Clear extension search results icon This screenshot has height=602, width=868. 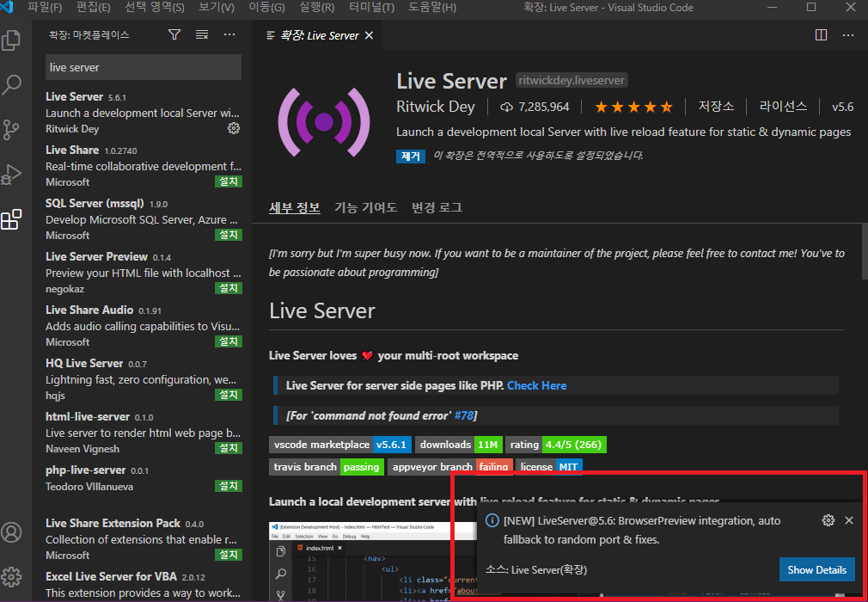(202, 35)
